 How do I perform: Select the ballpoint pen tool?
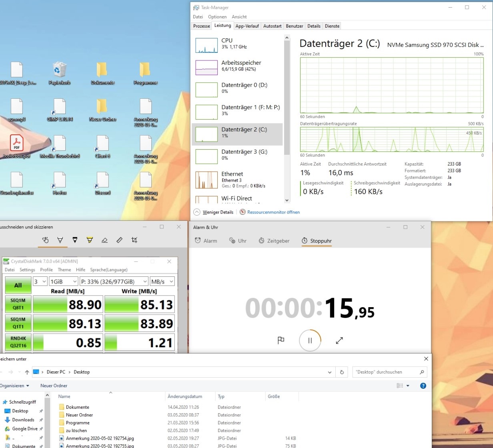click(x=60, y=240)
